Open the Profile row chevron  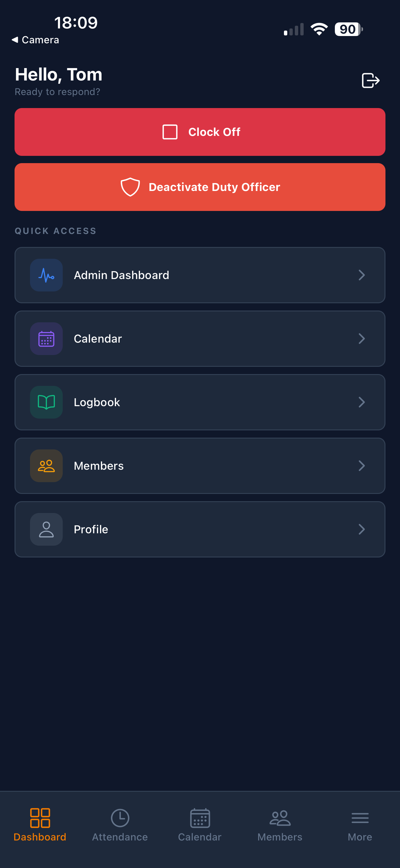coord(362,529)
